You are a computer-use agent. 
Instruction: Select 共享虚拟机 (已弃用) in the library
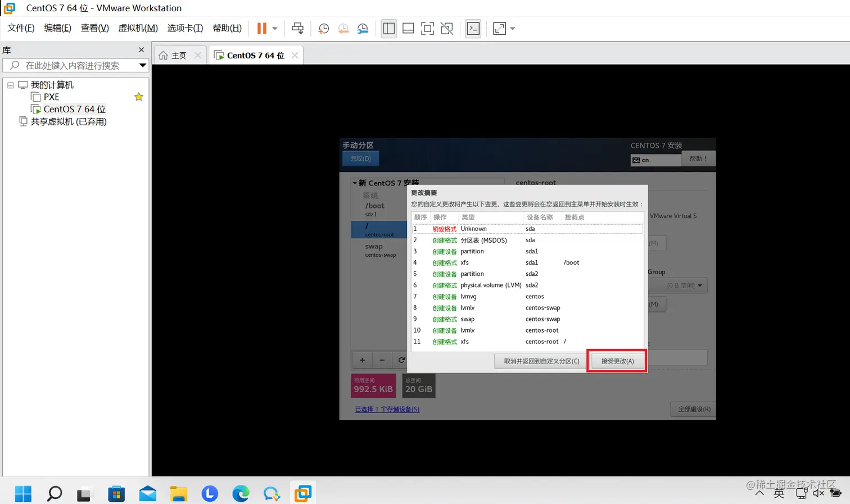(x=69, y=121)
